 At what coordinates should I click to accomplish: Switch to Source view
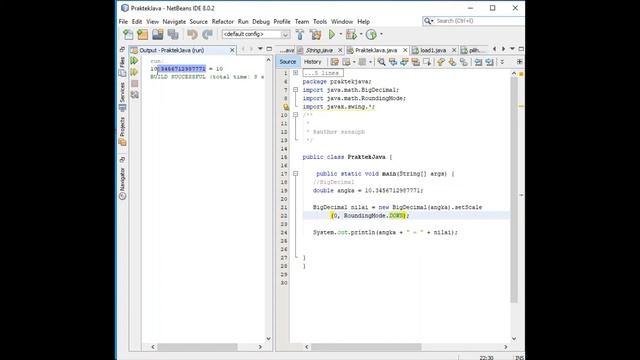(287, 62)
